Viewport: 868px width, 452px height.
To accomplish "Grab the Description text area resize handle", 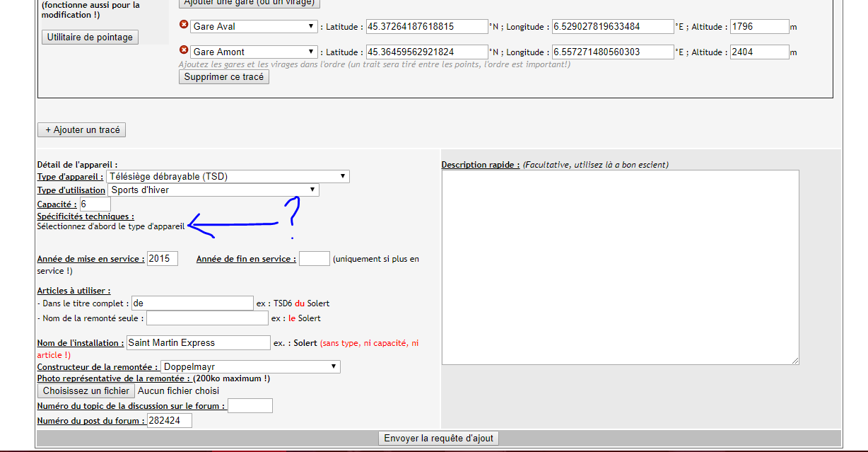I will click(795, 361).
